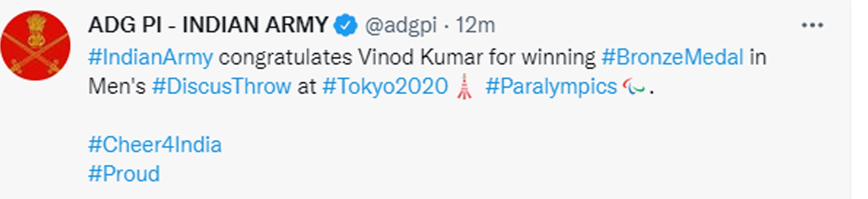Select the #DiscusThrow hashtag

pos(221,87)
